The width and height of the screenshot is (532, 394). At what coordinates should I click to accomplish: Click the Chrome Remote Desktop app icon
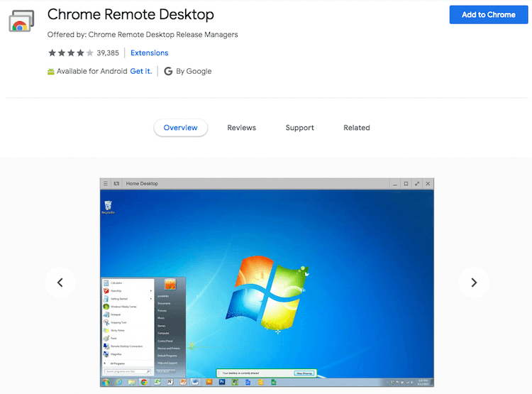(21, 21)
